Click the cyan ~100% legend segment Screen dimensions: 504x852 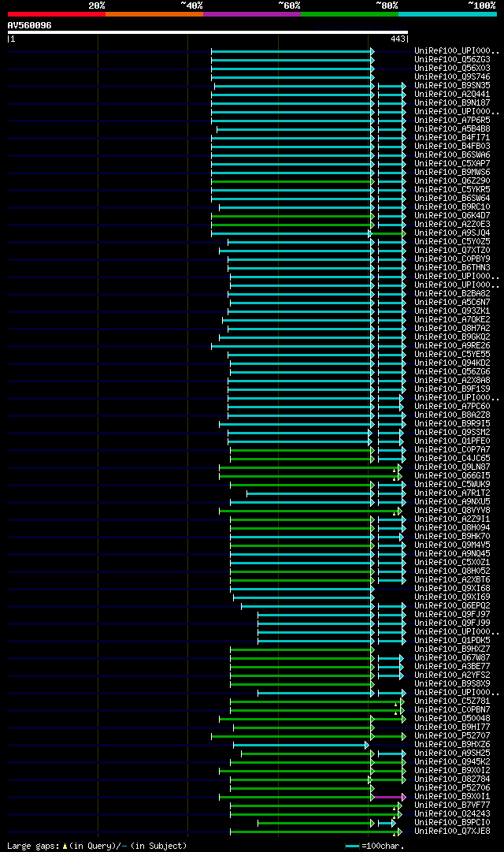(447, 14)
